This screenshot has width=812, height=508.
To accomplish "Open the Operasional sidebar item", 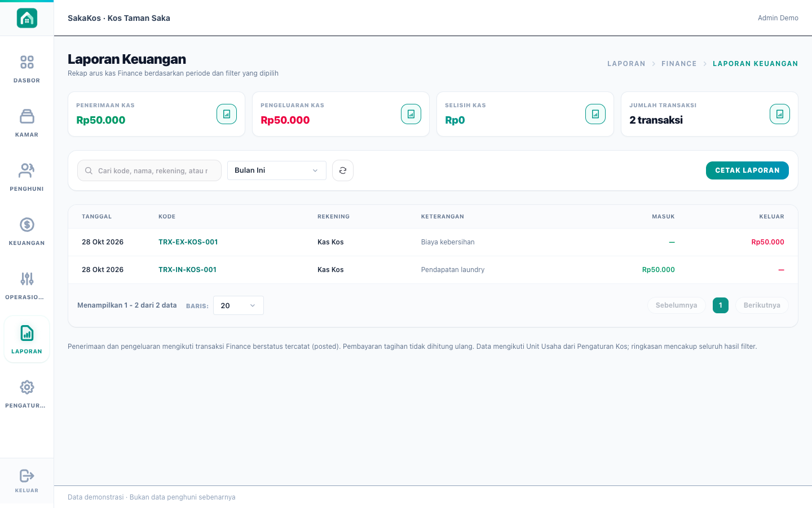I will [x=27, y=286].
